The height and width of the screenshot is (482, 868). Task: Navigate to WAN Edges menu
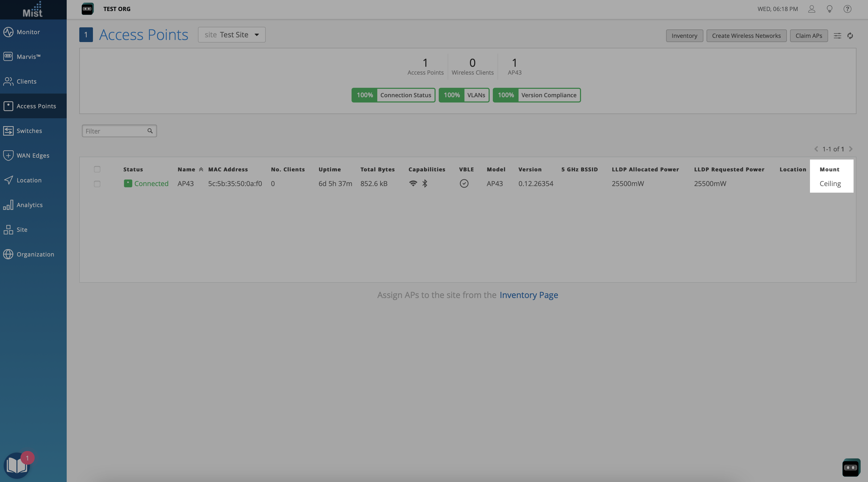point(33,156)
